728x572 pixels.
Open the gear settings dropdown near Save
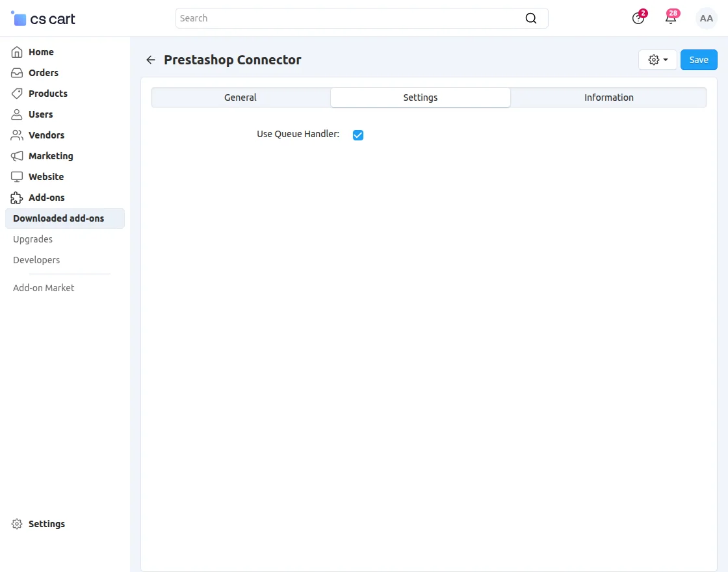click(x=657, y=59)
